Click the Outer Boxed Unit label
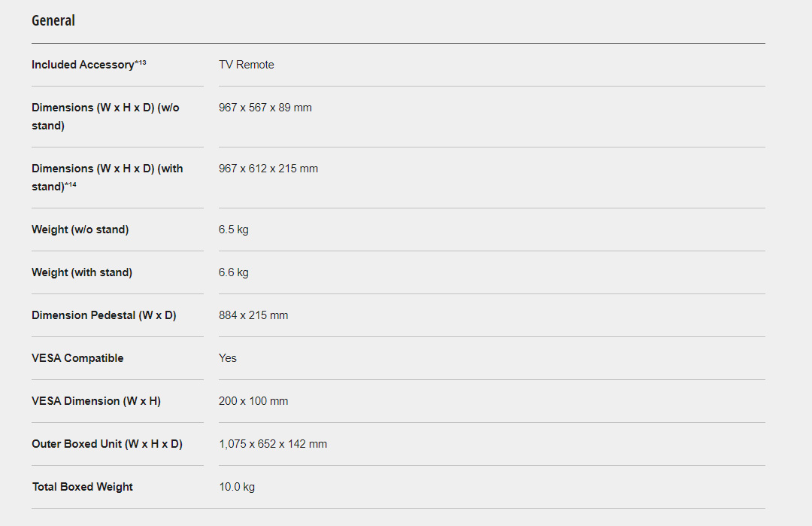This screenshot has height=526, width=812. [107, 444]
